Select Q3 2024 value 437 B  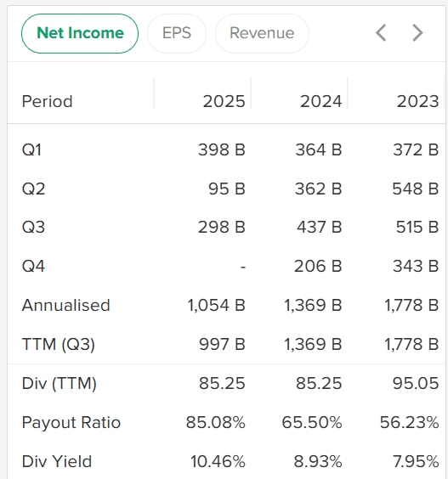320,228
